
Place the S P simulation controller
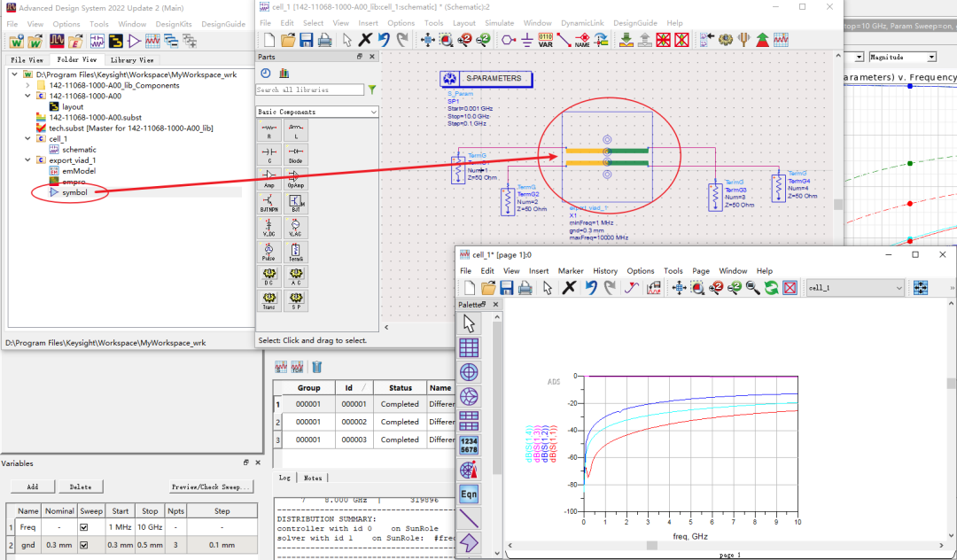tap(295, 300)
